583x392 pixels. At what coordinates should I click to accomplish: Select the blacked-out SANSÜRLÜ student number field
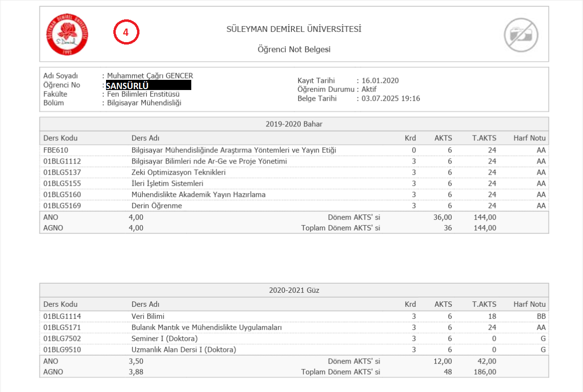(x=149, y=86)
